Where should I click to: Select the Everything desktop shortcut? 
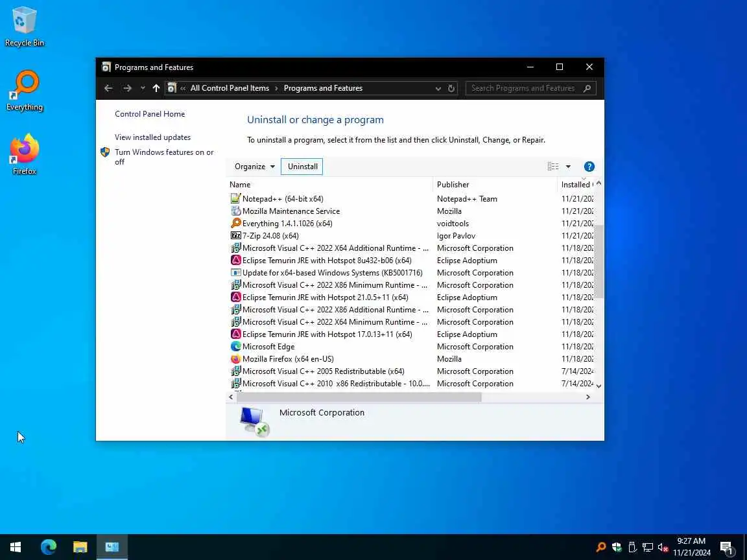[24, 91]
